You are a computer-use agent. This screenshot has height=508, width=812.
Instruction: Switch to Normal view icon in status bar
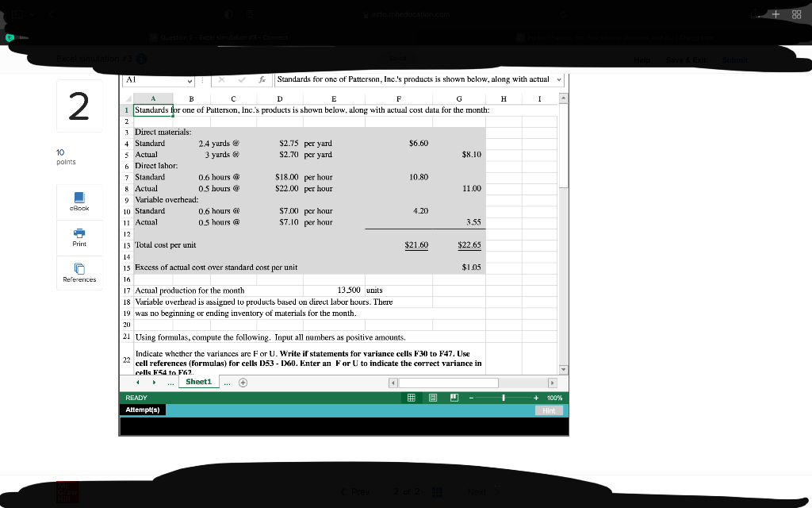[x=411, y=397]
